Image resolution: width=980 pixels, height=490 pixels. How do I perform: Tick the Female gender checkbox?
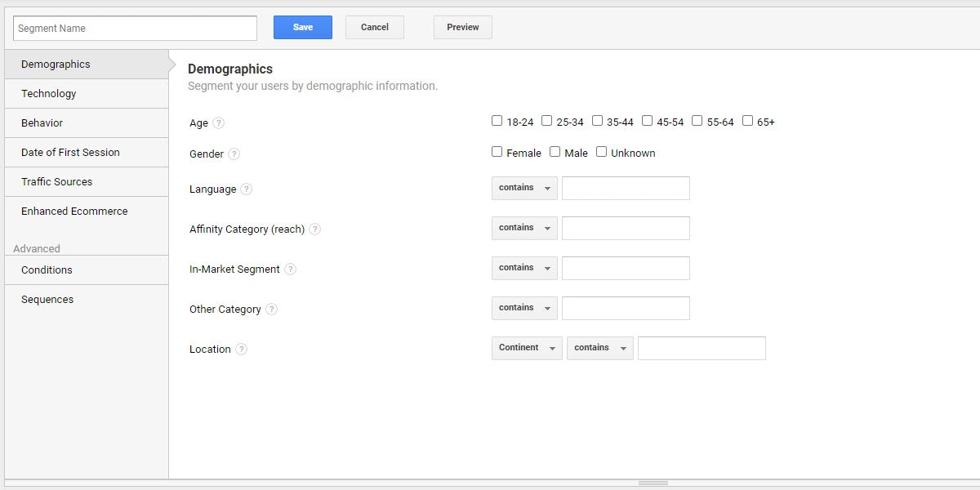coord(497,152)
